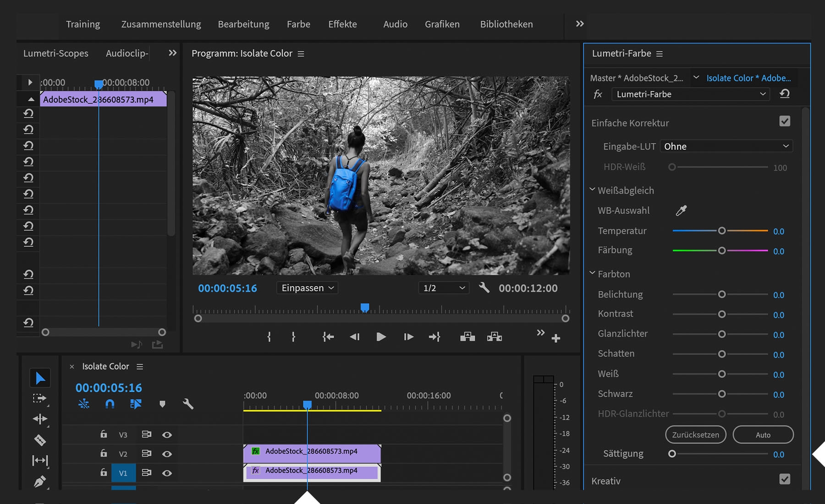The height and width of the screenshot is (504, 825).
Task: Click the Add Marker icon in the timeline
Action: [x=162, y=404]
